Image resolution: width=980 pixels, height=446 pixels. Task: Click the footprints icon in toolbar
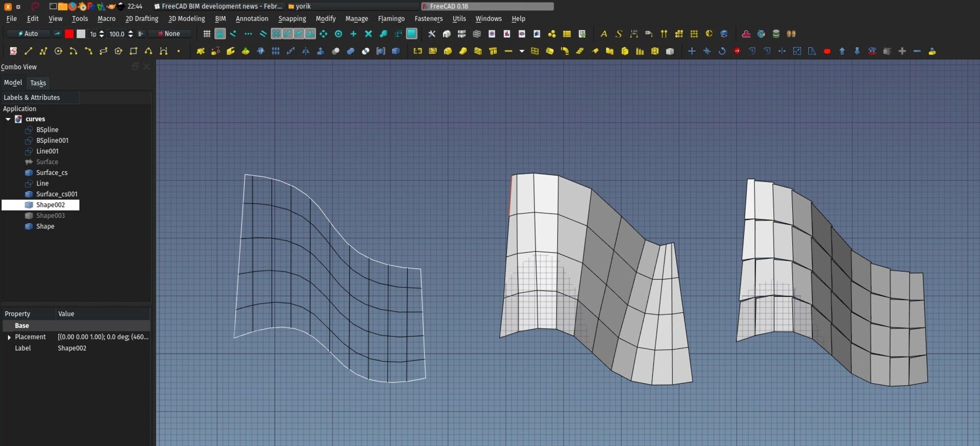[x=791, y=34]
